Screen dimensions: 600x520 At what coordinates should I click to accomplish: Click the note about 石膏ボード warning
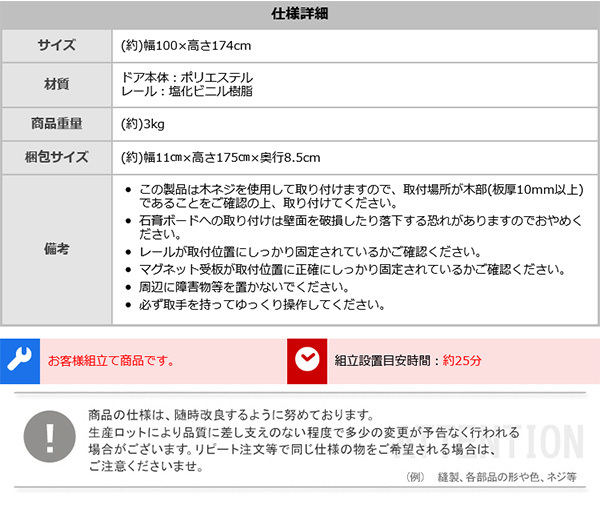point(360,227)
